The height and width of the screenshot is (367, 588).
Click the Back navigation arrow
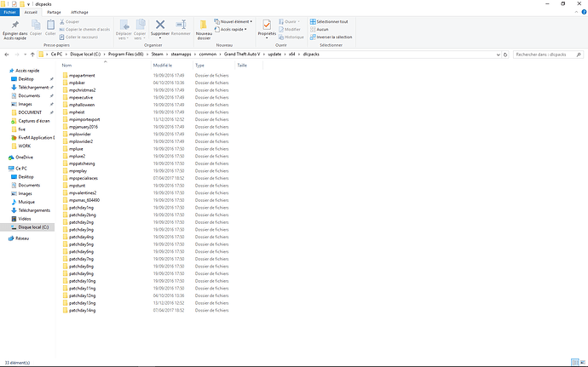coord(7,54)
